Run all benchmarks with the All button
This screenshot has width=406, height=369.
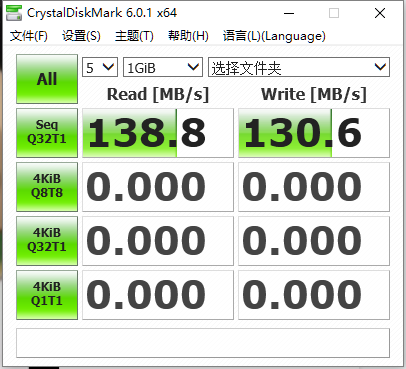tap(47, 79)
